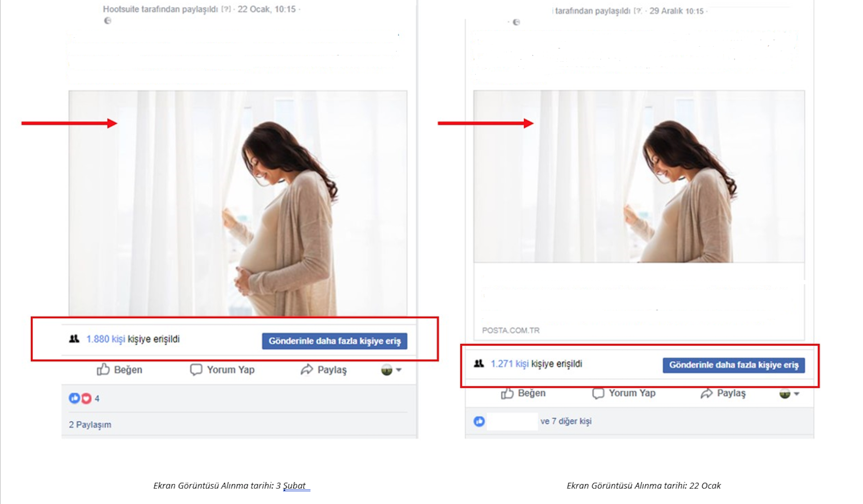The height and width of the screenshot is (504, 863).
Task: Open the 1.271 kişi reach link
Action: pos(509,364)
